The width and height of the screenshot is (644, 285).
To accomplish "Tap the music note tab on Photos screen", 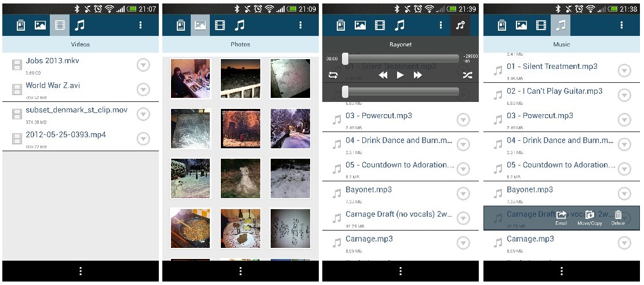I will click(239, 25).
